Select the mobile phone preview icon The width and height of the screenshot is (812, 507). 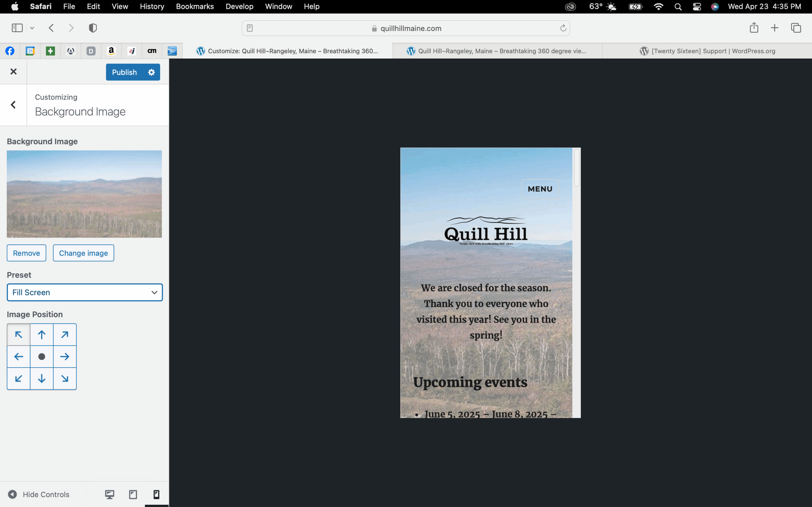156,494
